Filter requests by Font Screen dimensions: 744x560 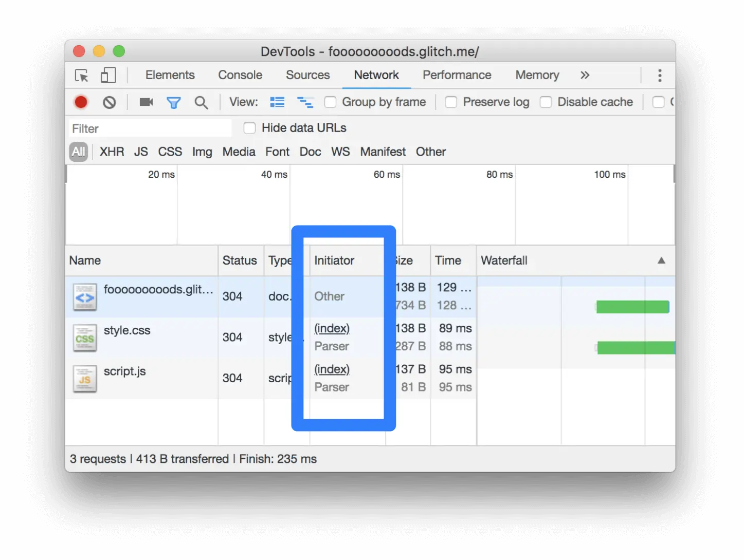coord(278,152)
